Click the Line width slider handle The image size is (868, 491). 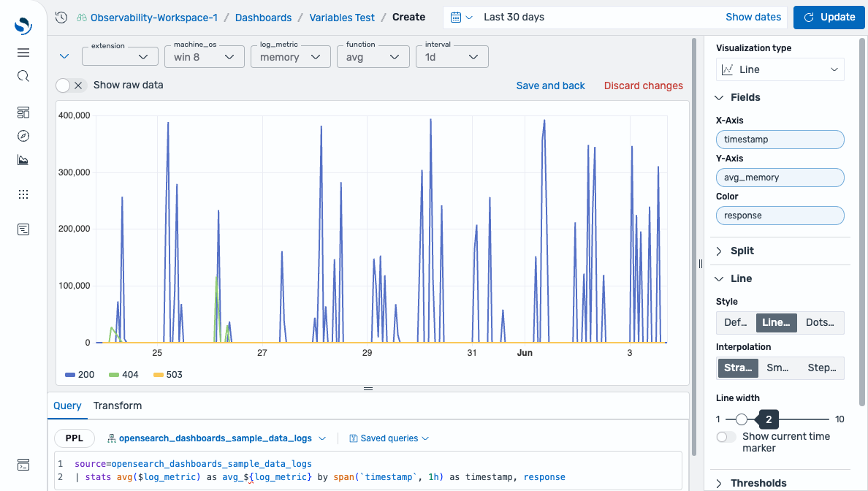[x=742, y=419]
